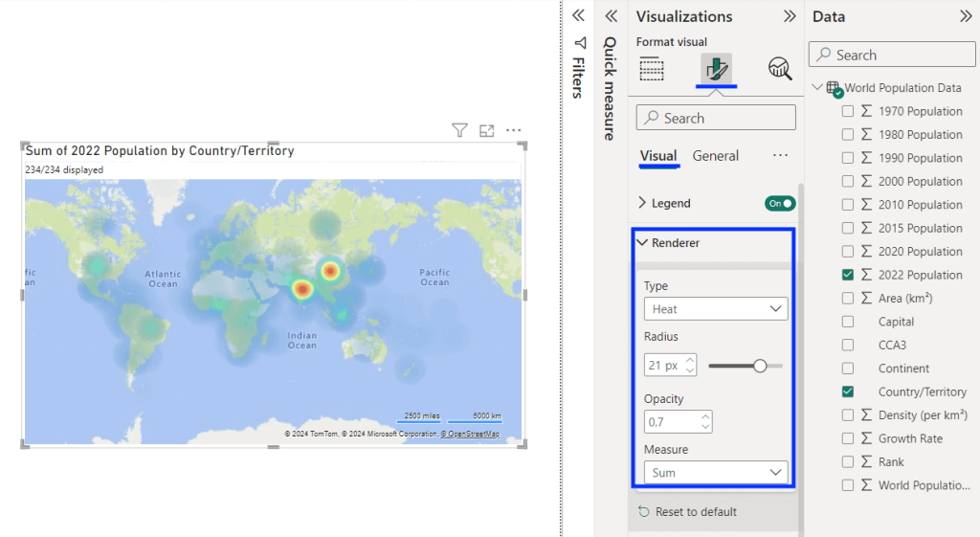Click the Quick measure pane label
The height and width of the screenshot is (537, 980).
[x=610, y=88]
